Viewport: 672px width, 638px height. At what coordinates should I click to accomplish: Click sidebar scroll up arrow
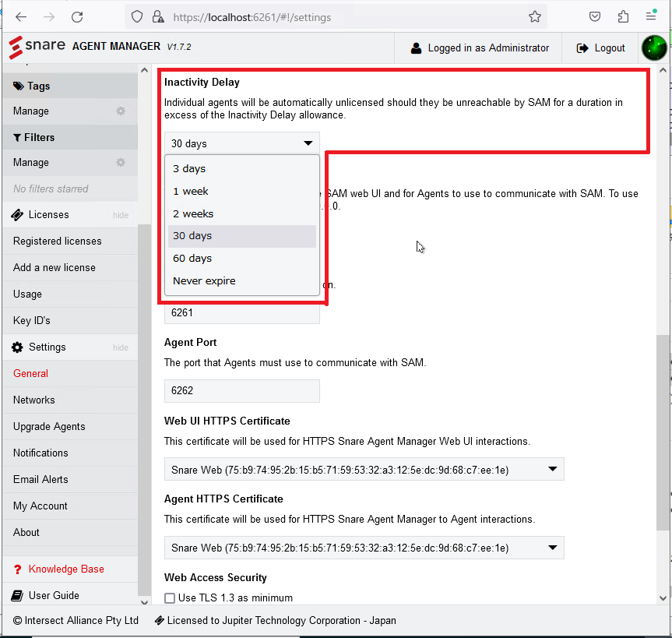[x=144, y=70]
